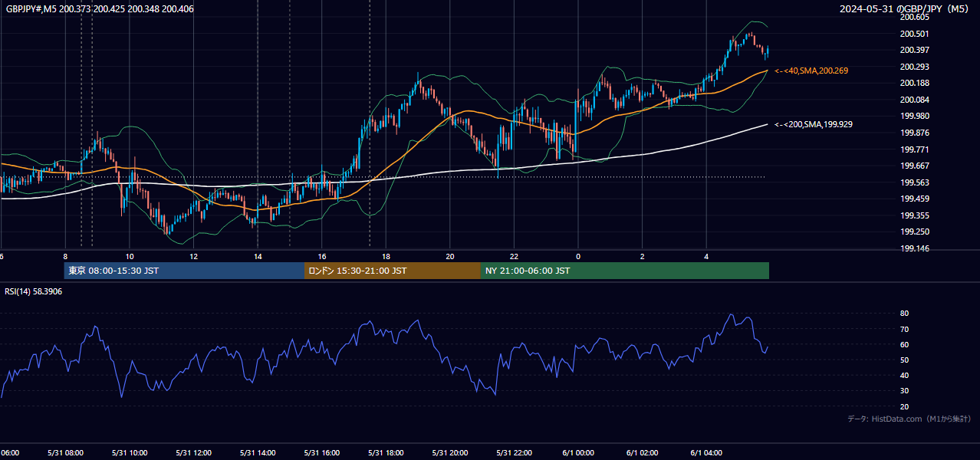
Task: Select the 東京 08:00-15:30 JST session bar
Action: 184,271
